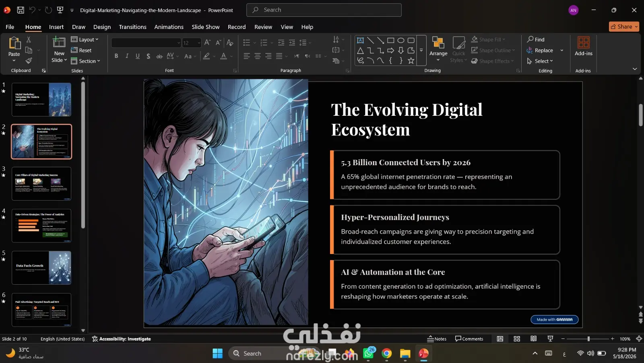Toggle the Notes pane

click(437, 339)
